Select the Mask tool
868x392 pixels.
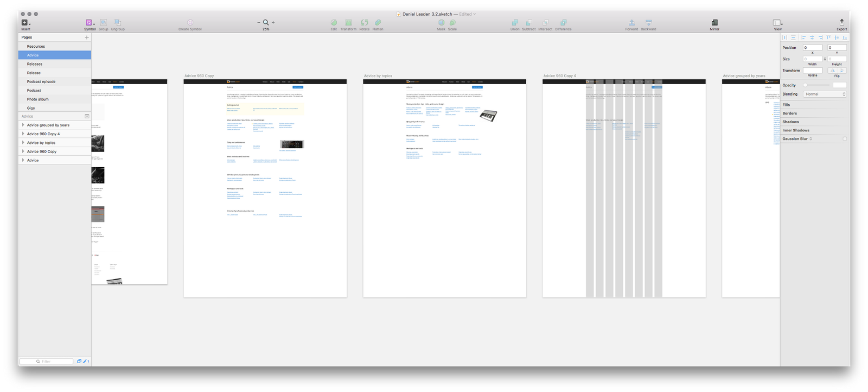[x=441, y=23]
